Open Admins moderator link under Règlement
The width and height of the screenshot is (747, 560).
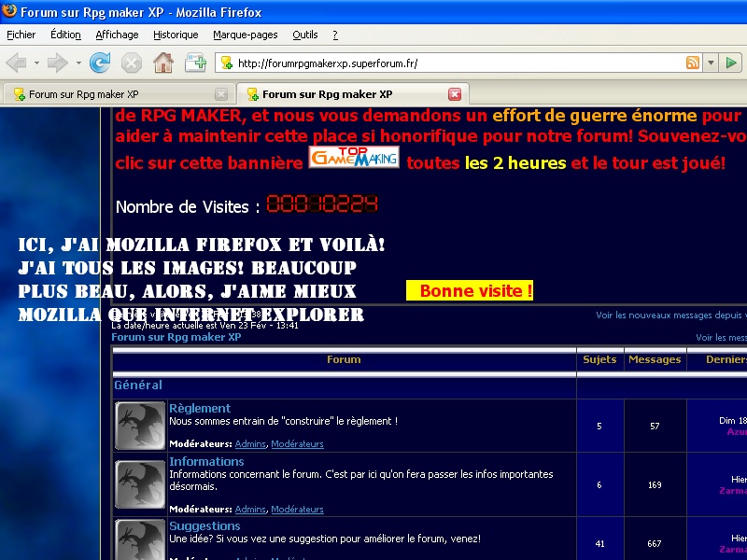pyautogui.click(x=250, y=444)
